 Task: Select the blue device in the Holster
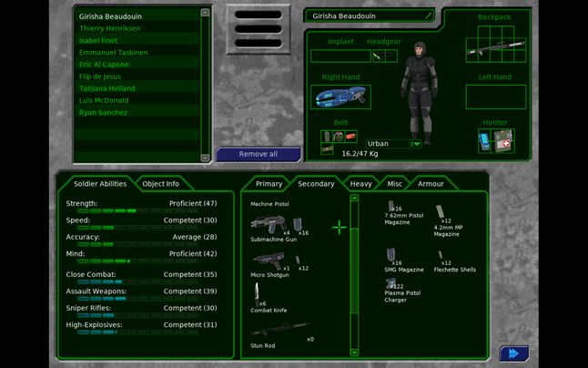(484, 142)
